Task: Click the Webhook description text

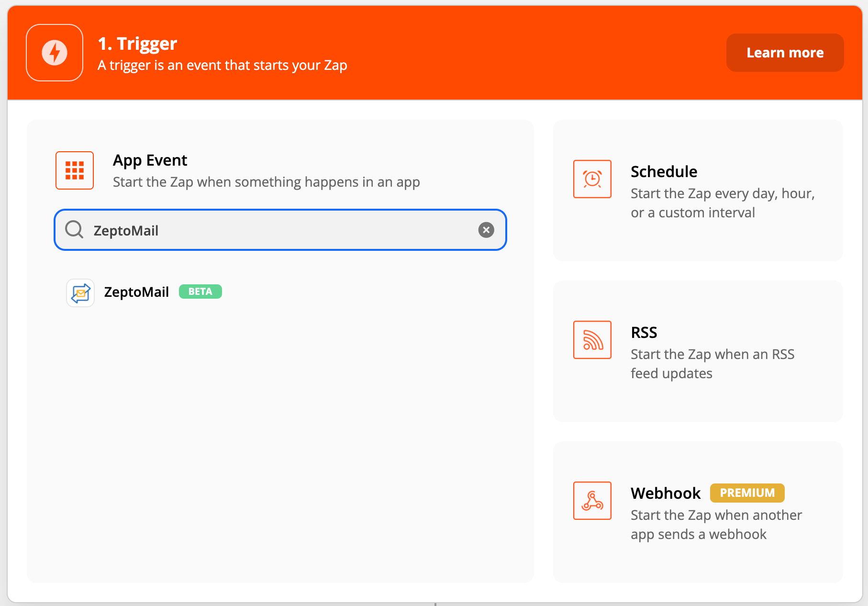Action: pyautogui.click(x=716, y=525)
